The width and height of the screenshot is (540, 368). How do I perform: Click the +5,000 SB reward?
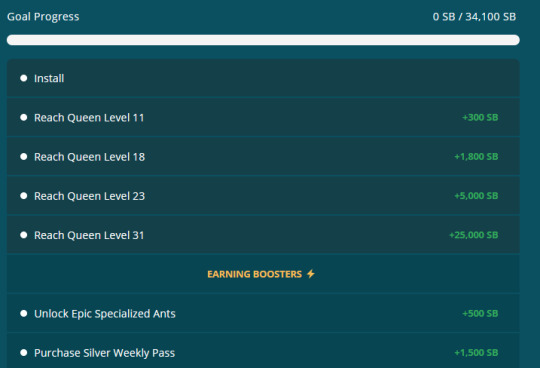pyautogui.click(x=476, y=196)
